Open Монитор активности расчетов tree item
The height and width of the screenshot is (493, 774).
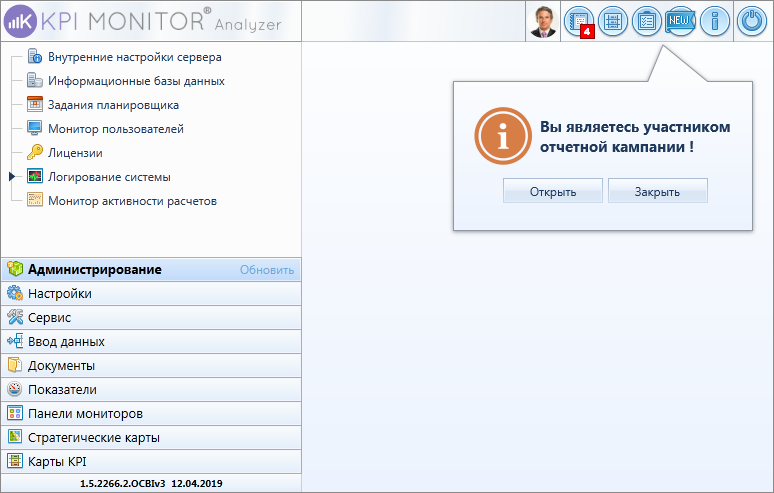coord(132,201)
